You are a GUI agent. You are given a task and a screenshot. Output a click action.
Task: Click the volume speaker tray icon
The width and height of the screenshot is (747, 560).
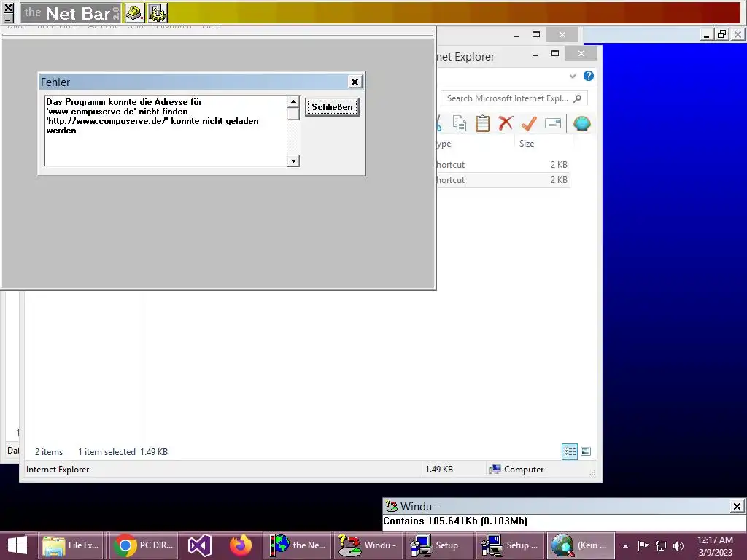pos(678,546)
